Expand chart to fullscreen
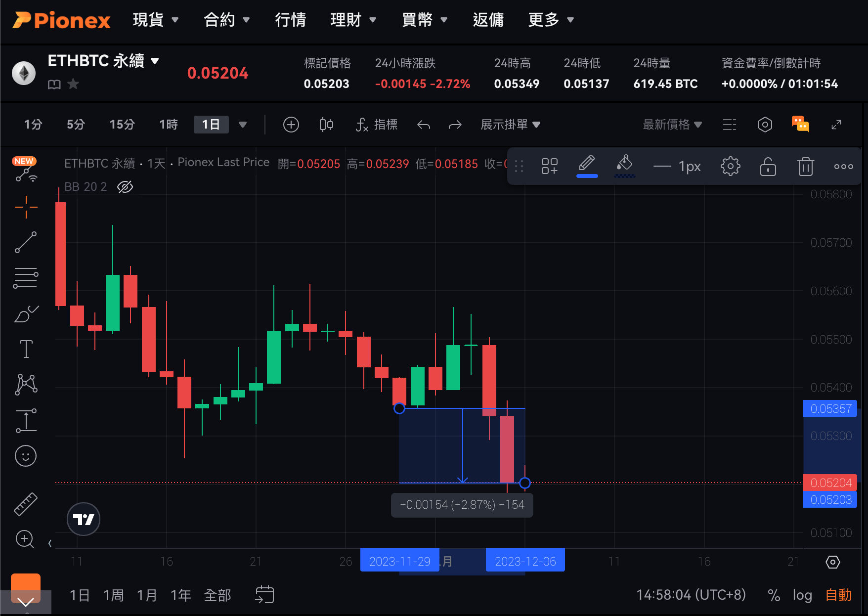Image resolution: width=868 pixels, height=616 pixels. 836,125
